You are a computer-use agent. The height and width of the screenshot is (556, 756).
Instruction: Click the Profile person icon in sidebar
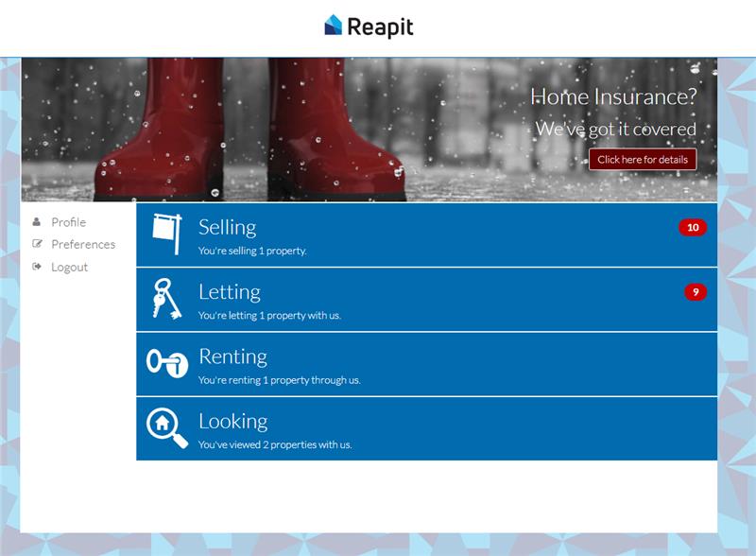[x=35, y=221]
